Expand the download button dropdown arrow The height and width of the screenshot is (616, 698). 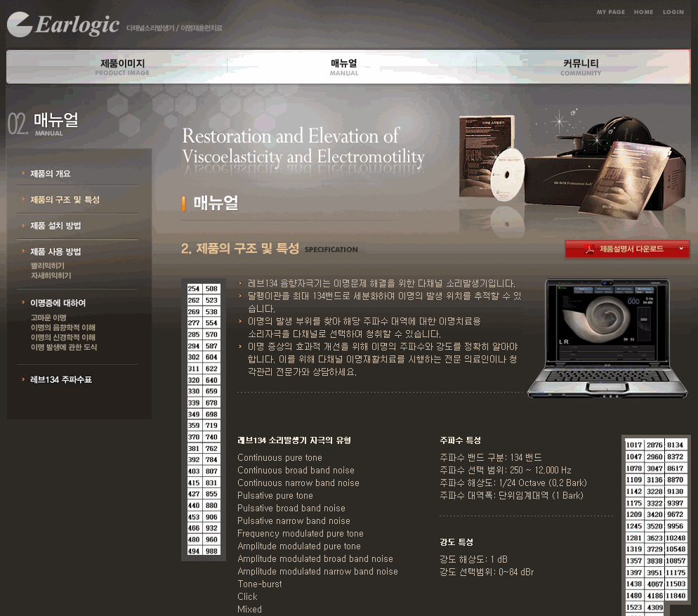tap(680, 249)
